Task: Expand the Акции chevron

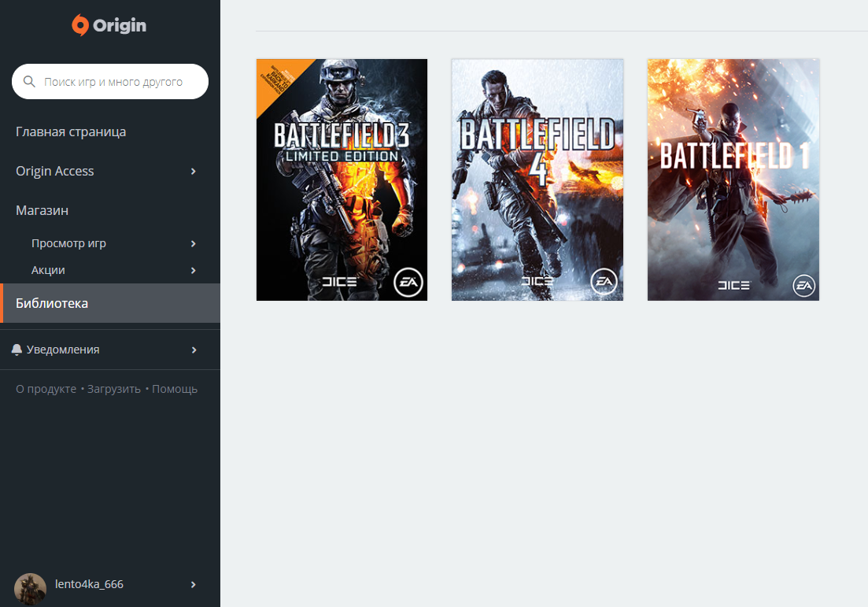Action: pos(194,270)
